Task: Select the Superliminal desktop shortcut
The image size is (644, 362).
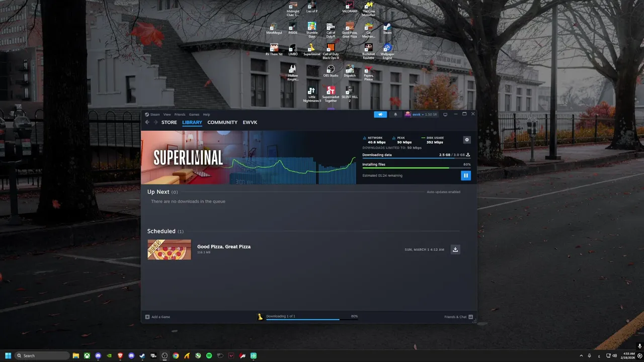Action: click(312, 49)
